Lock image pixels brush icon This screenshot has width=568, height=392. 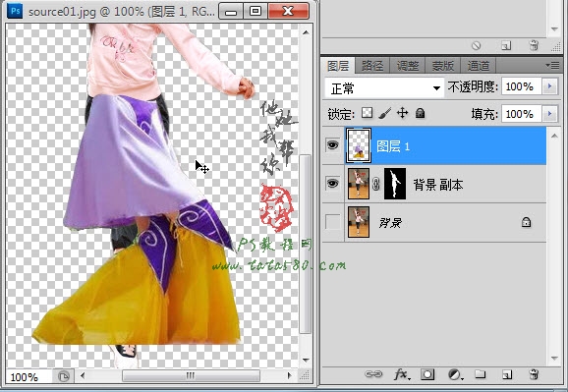[384, 113]
